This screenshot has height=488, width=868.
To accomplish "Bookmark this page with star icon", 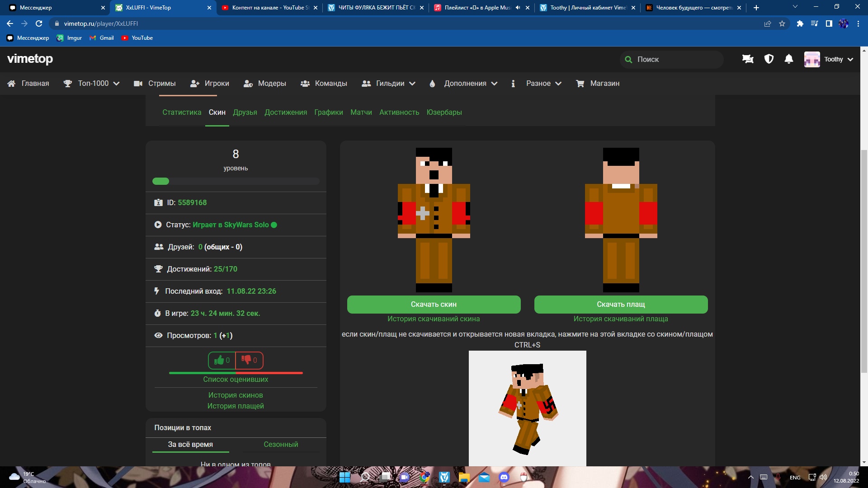I will point(782,23).
